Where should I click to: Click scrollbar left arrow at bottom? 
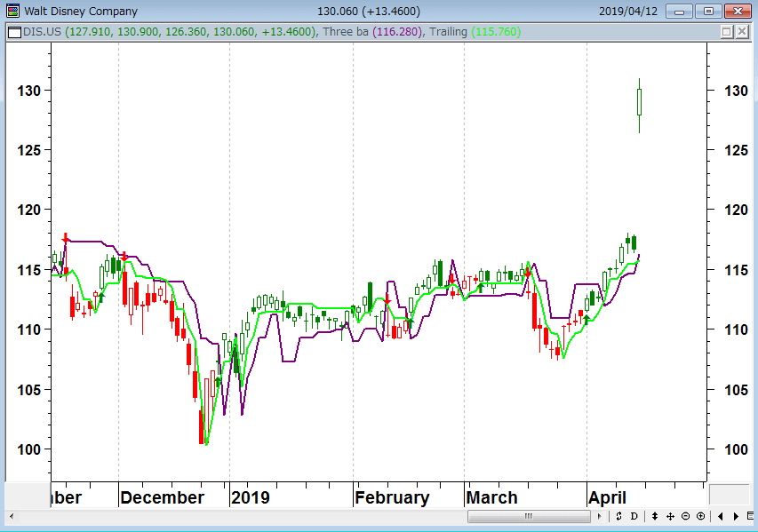point(12,517)
